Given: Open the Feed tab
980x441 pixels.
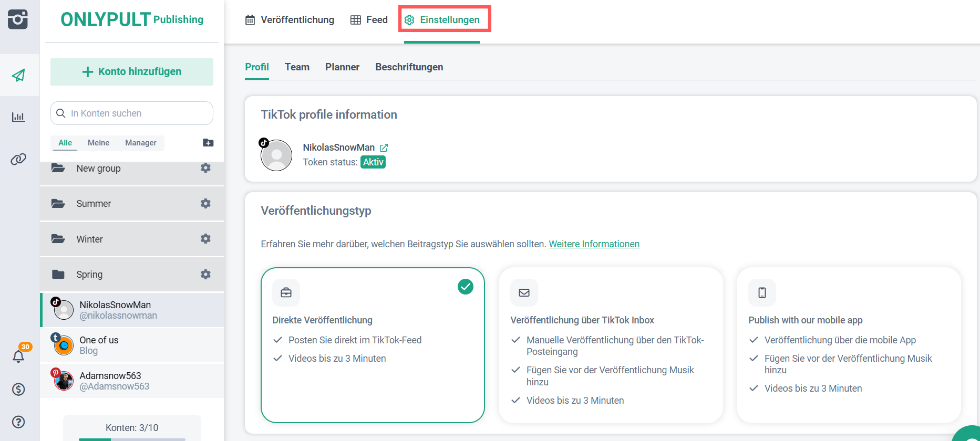Looking at the screenshot, I should click(x=369, y=20).
